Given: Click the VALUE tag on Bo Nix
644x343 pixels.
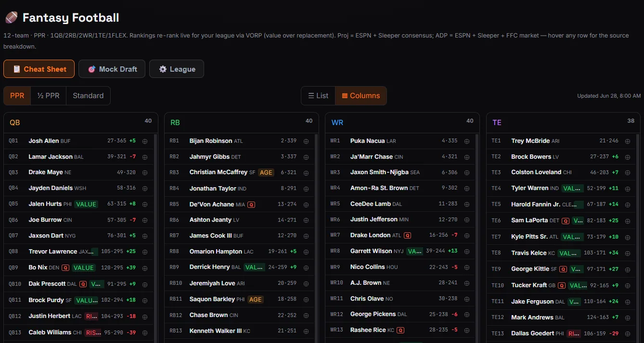Looking at the screenshot, I should tap(84, 268).
